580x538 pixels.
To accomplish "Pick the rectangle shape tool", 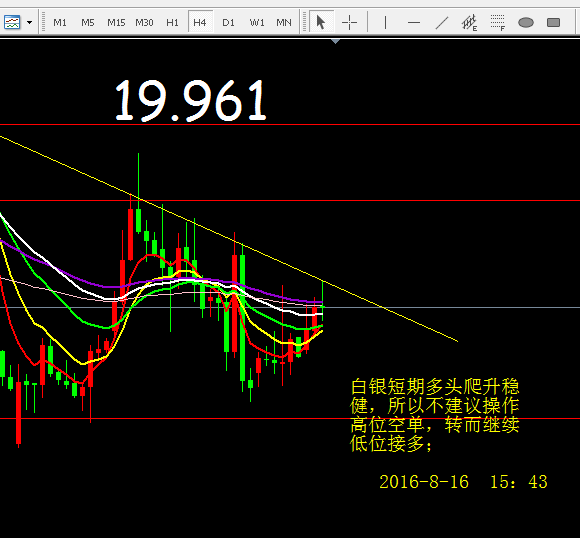I will tap(553, 23).
